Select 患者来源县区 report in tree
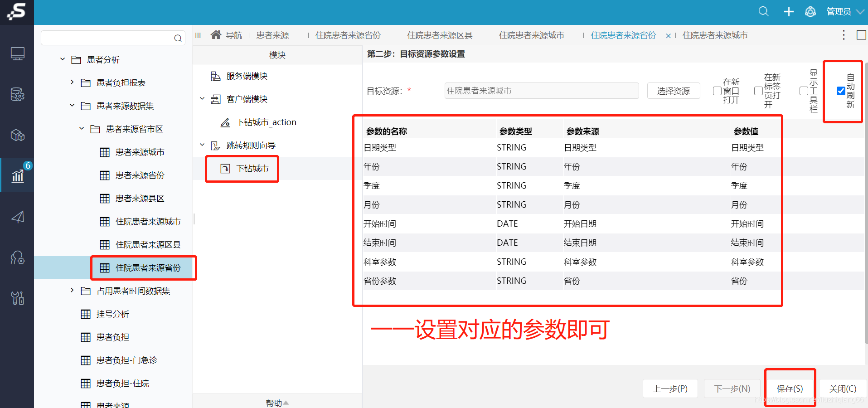Image resolution: width=868 pixels, height=408 pixels. click(x=140, y=199)
